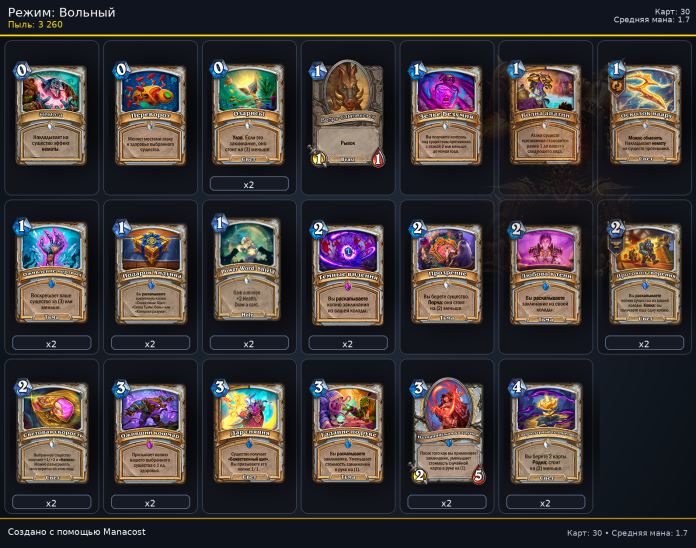Click the 3-mana minion card with 2 attack, 5 health
This screenshot has height=548, width=696.
click(x=446, y=430)
